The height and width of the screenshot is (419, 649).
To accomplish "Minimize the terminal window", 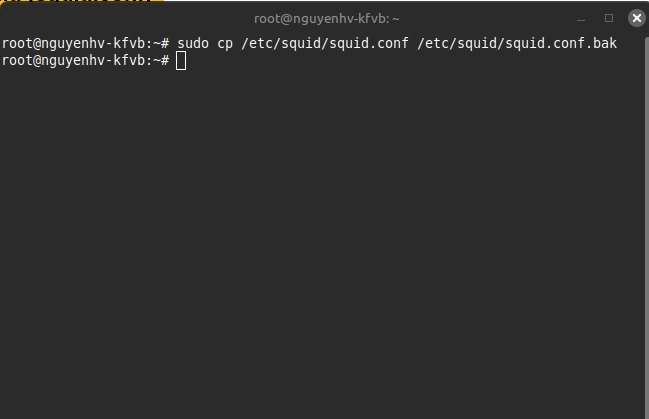I will click(582, 18).
